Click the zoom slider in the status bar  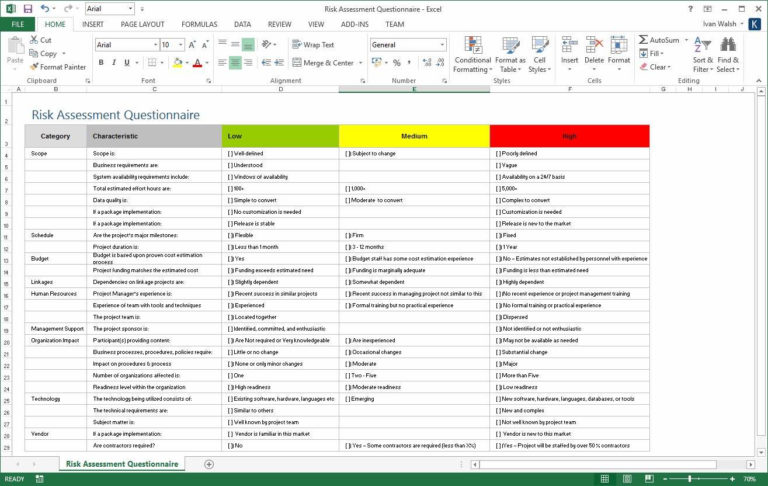pyautogui.click(x=716, y=479)
